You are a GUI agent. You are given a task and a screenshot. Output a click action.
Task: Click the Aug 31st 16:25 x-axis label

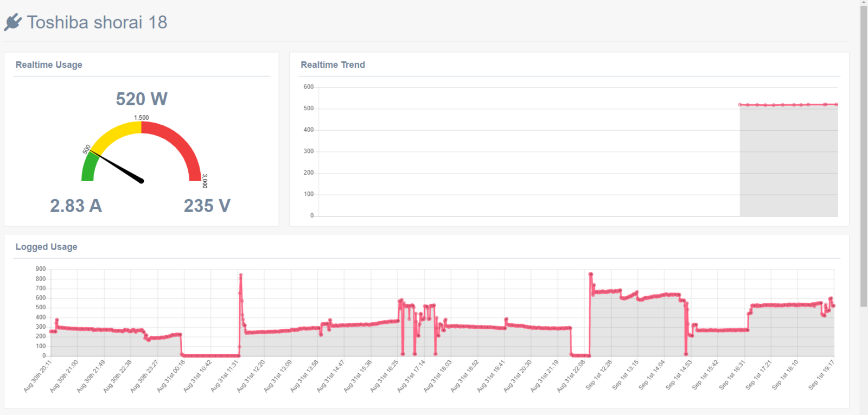tap(385, 376)
